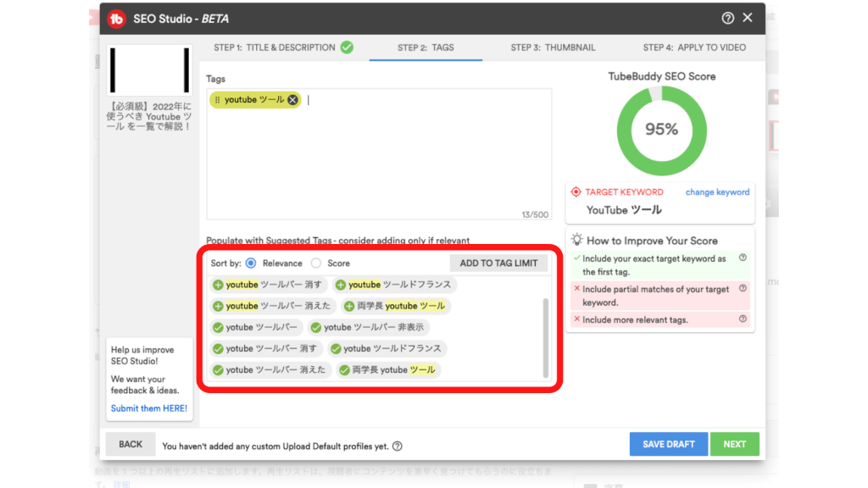
Task: Open Step 4: Apply to Video tab
Action: [x=694, y=47]
